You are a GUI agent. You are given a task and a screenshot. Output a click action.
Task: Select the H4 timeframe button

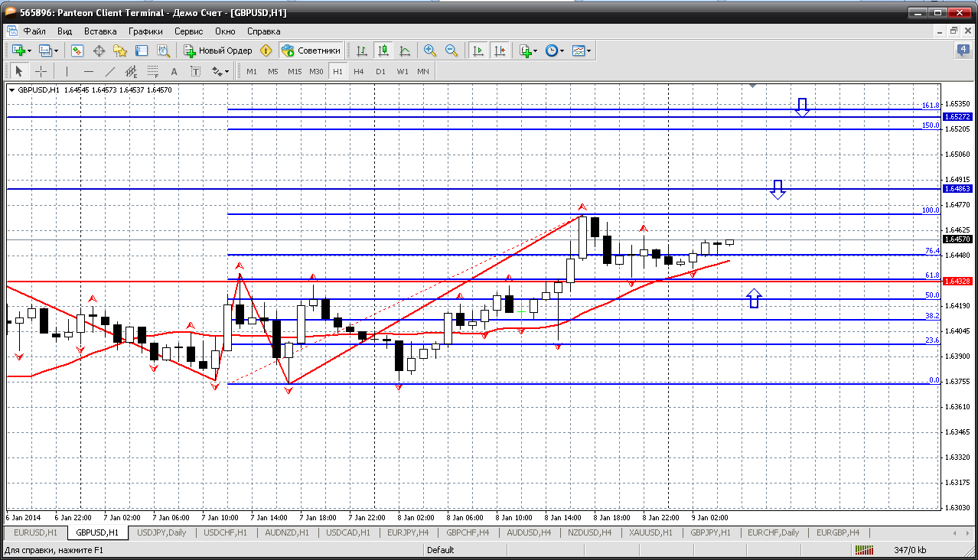point(358,71)
